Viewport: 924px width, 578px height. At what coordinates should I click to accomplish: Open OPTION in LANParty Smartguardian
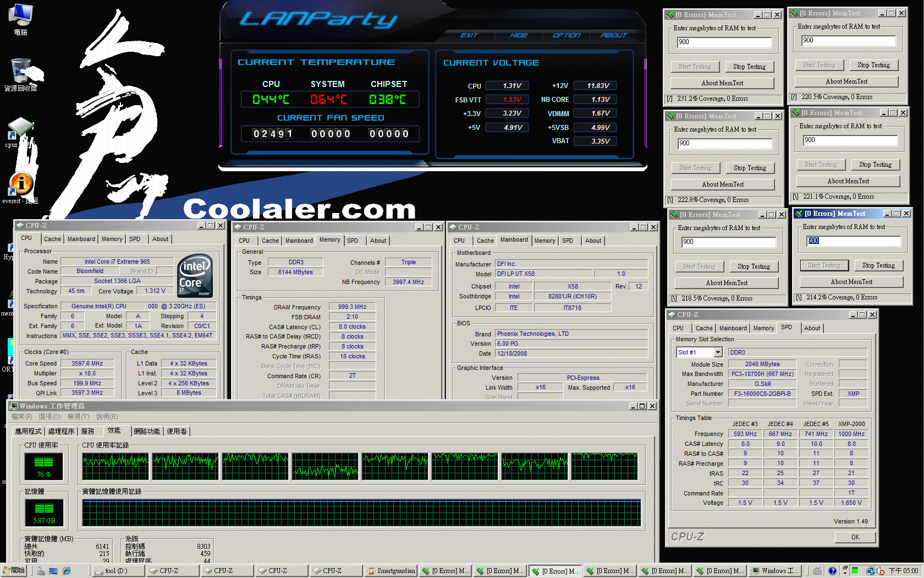[x=566, y=35]
